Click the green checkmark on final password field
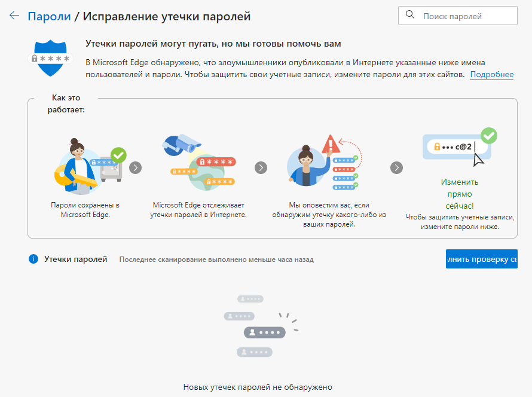The image size is (532, 397). (x=489, y=136)
